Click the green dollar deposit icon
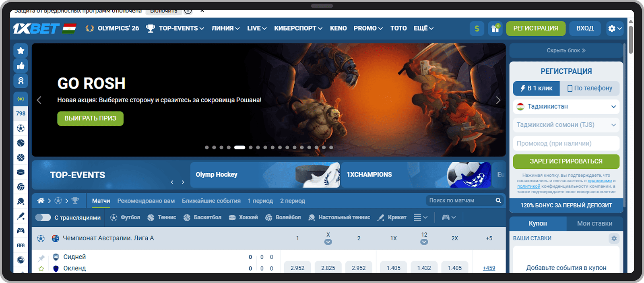 pyautogui.click(x=477, y=28)
